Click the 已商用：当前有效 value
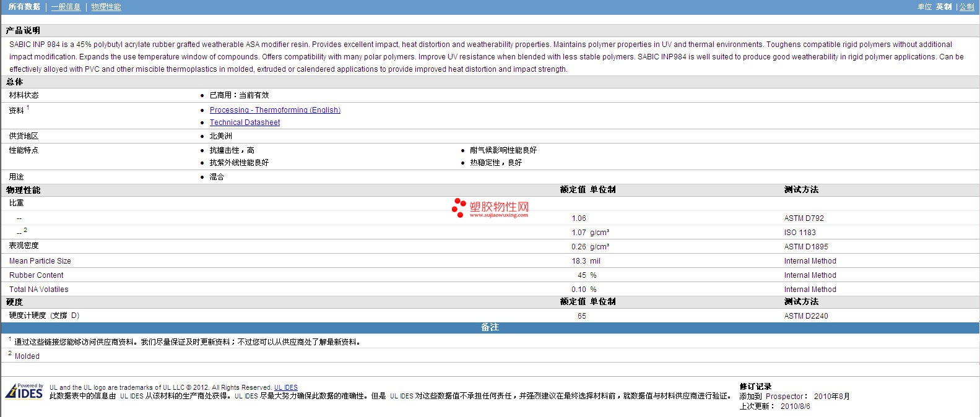 [x=239, y=95]
